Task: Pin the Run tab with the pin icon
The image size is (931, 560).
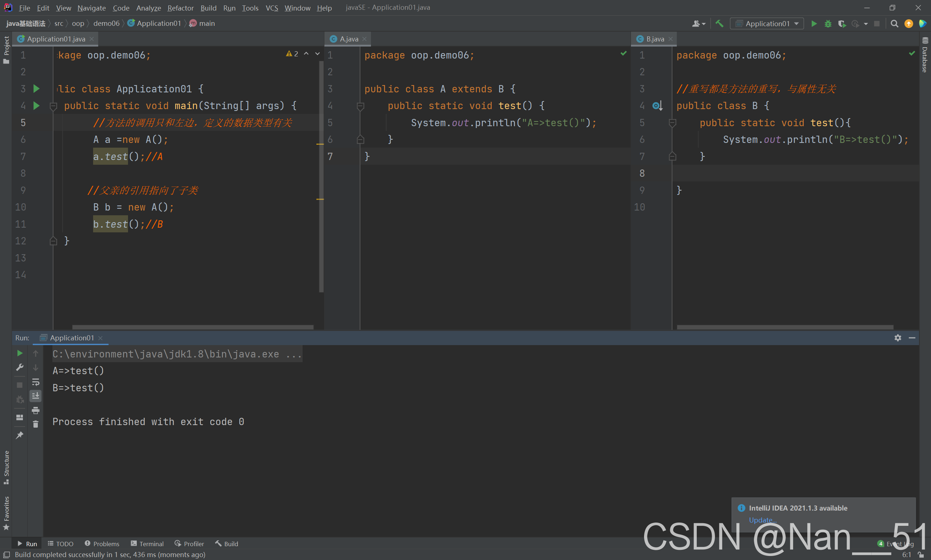Action: point(20,435)
